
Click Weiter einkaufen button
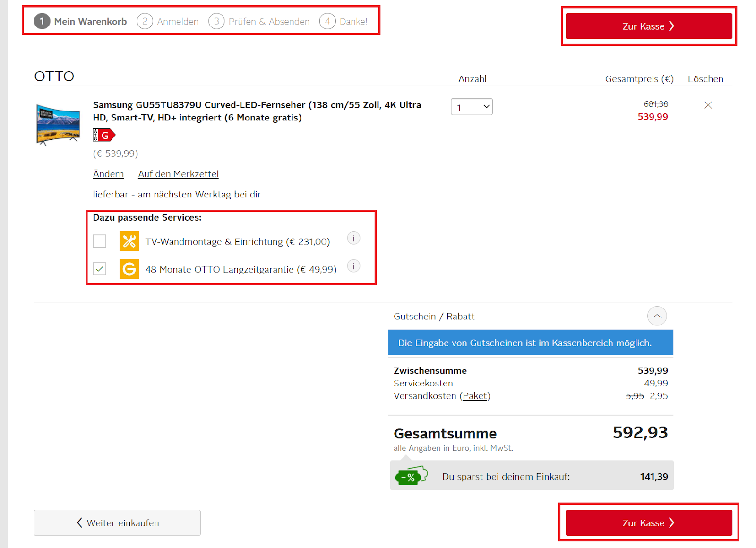click(x=117, y=522)
